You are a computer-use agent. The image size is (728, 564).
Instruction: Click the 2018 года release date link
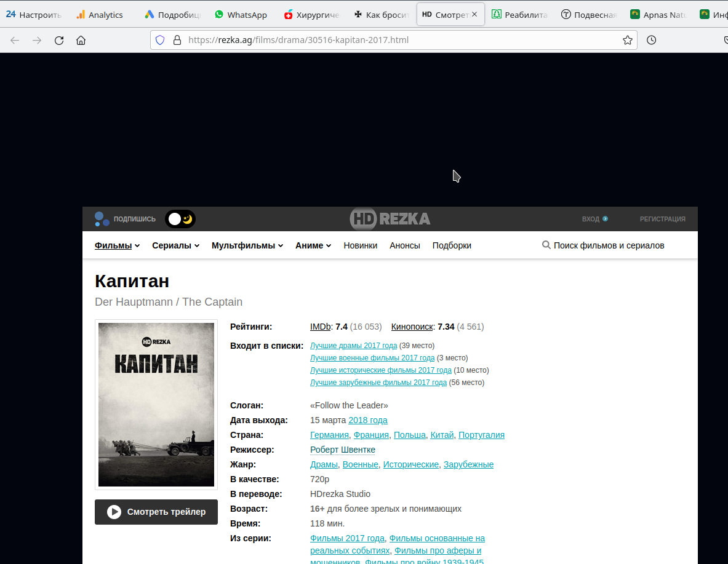point(368,420)
